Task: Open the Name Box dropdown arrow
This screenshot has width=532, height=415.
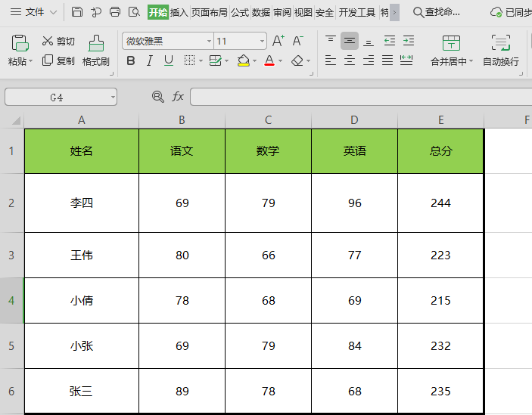Action: [x=113, y=97]
